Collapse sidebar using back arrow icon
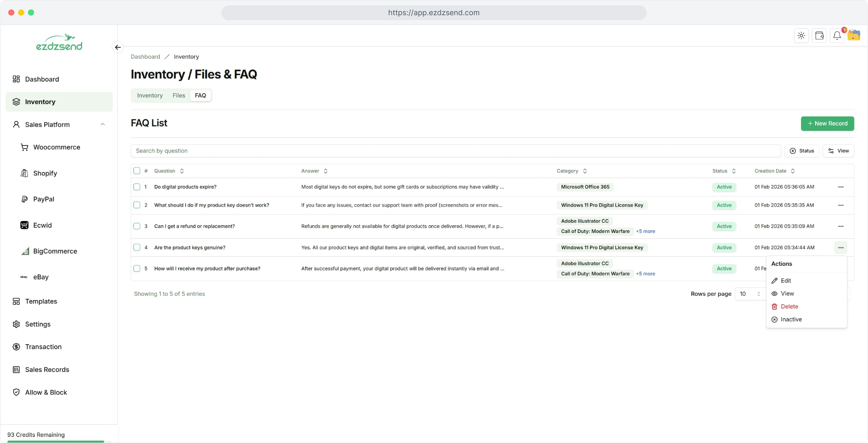 118,48
